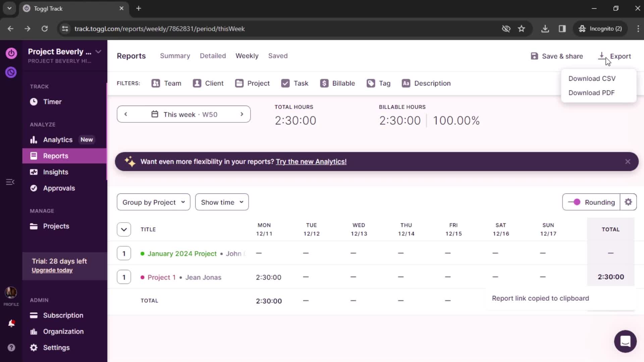Toggle the Task filter checkbox
Viewport: 644px width, 362px height.
285,83
